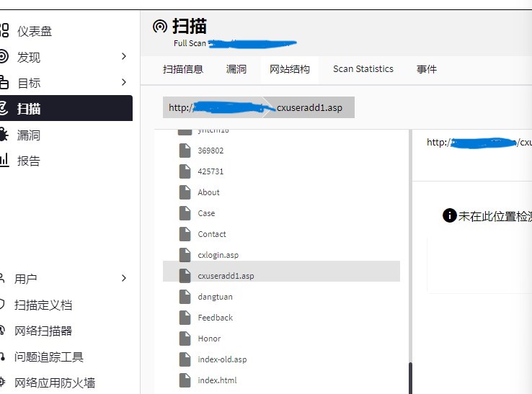Open 网络扫描器 in the sidebar
Image resolution: width=532 pixels, height=394 pixels.
click(43, 331)
